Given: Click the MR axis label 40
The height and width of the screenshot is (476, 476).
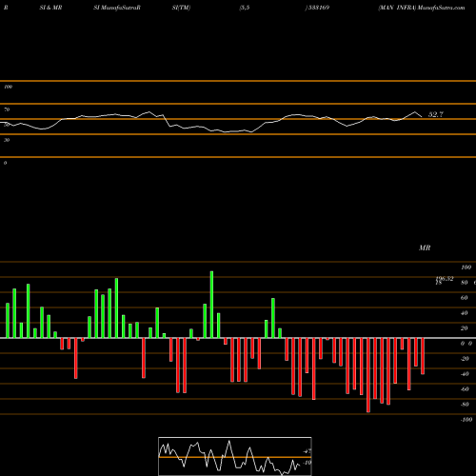Looking at the screenshot, I should 464,313.
